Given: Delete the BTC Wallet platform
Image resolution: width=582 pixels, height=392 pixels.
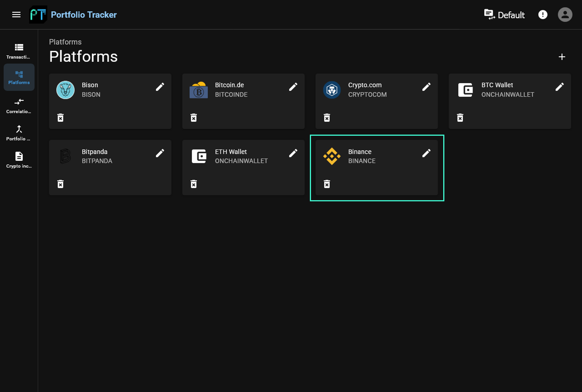Looking at the screenshot, I should [460, 118].
